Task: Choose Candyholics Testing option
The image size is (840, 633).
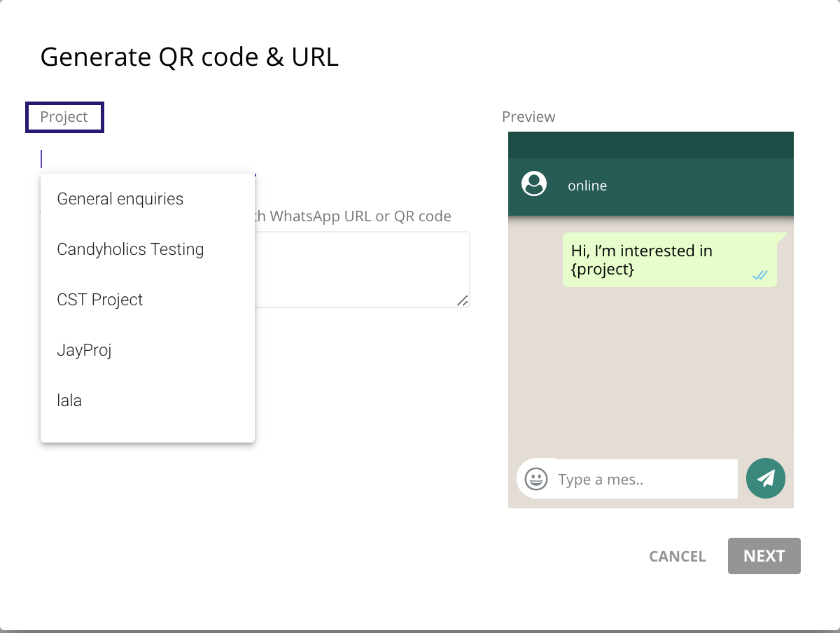Action: coord(130,249)
